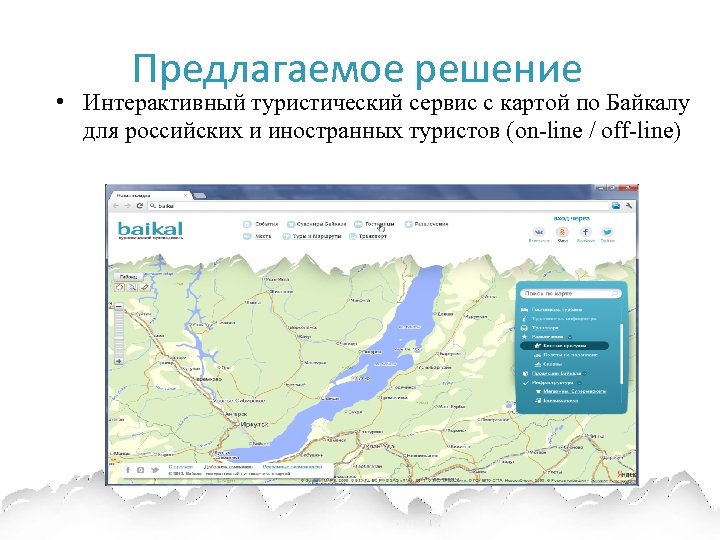
Task: Select the map ruler measuring tool
Action: click(x=144, y=287)
